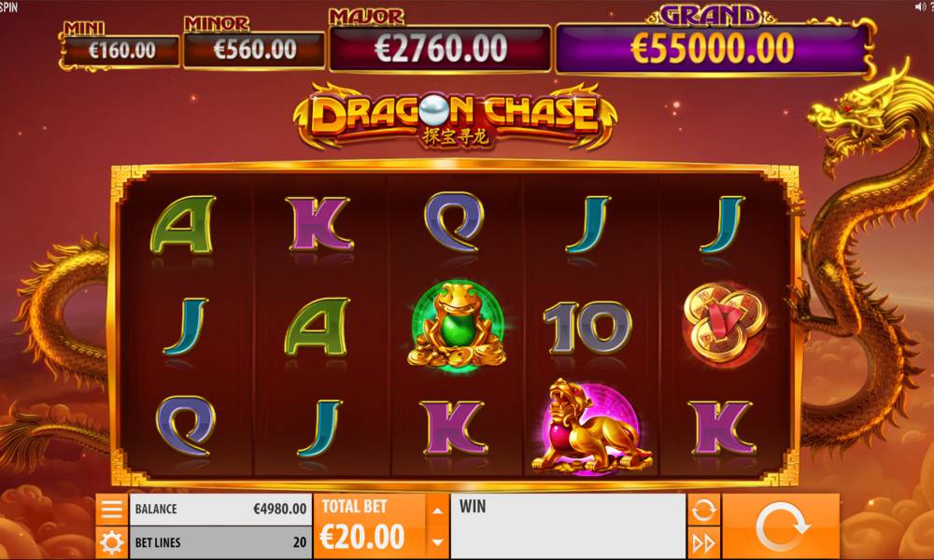Decrease total bet with down arrow
934x560 pixels.
(x=438, y=542)
